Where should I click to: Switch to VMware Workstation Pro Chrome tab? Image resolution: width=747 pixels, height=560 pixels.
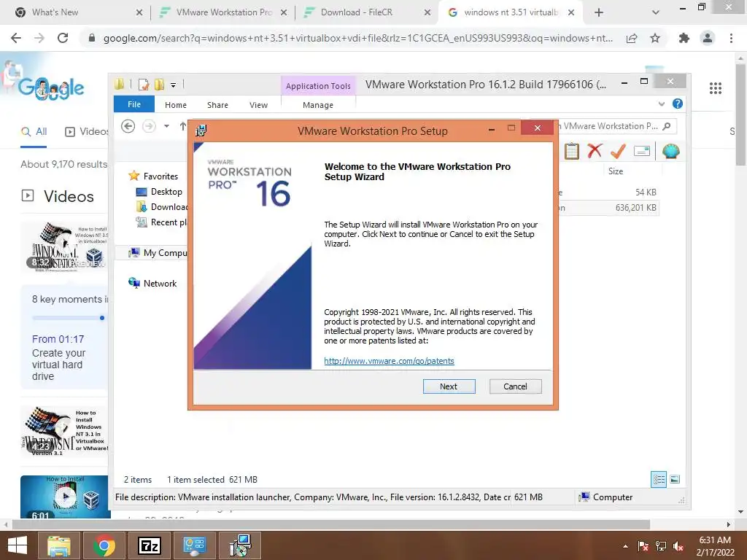[x=223, y=12]
